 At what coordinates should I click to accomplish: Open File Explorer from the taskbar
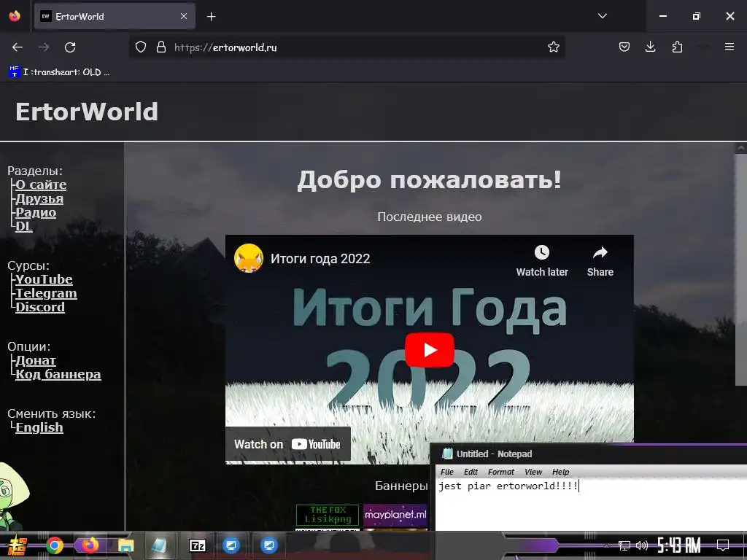(125, 545)
